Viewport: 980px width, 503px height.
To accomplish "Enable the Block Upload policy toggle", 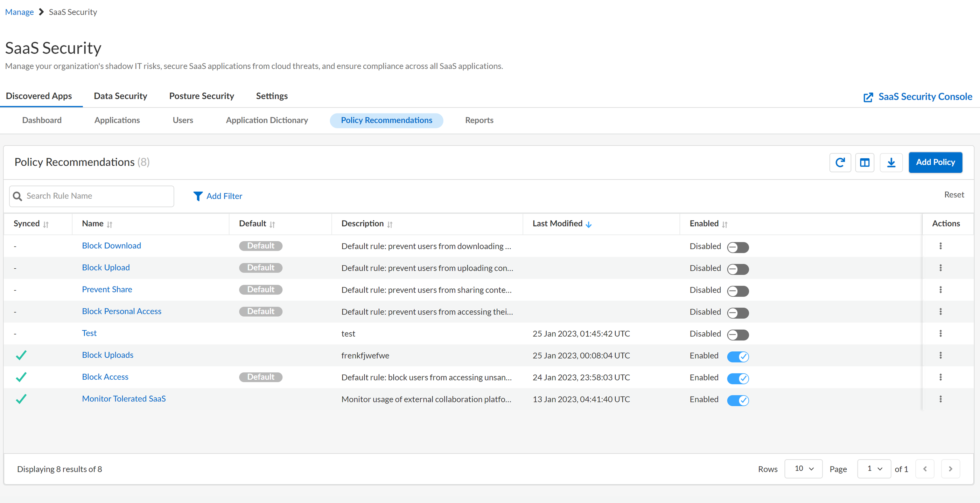I will point(738,269).
